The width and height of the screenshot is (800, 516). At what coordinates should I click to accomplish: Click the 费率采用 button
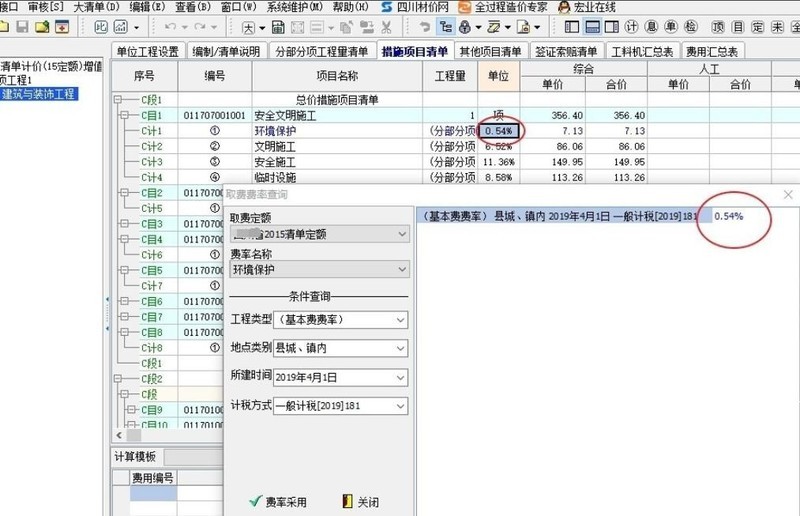point(278,502)
